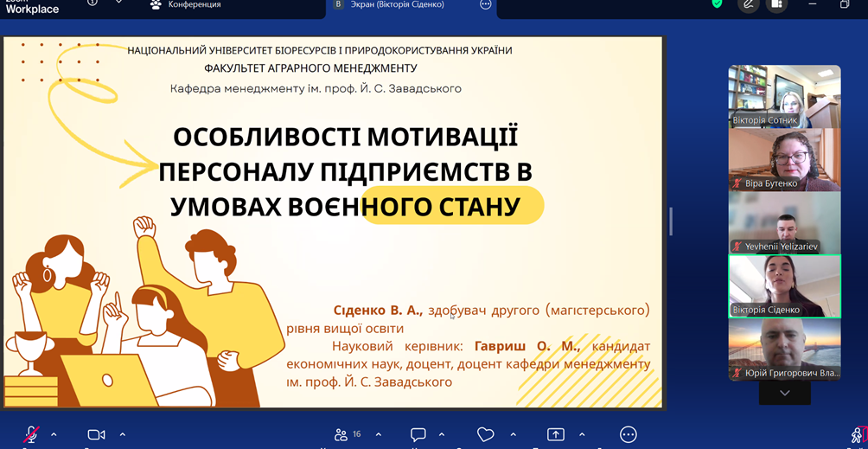The height and width of the screenshot is (449, 868).
Task: Select Вікторія Сотник video thumbnail
Action: (x=784, y=96)
